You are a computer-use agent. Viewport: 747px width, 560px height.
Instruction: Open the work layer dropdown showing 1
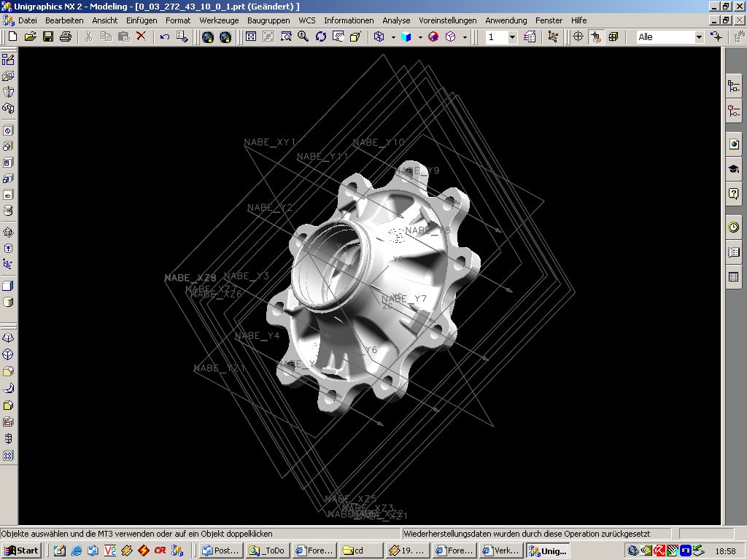[512, 37]
